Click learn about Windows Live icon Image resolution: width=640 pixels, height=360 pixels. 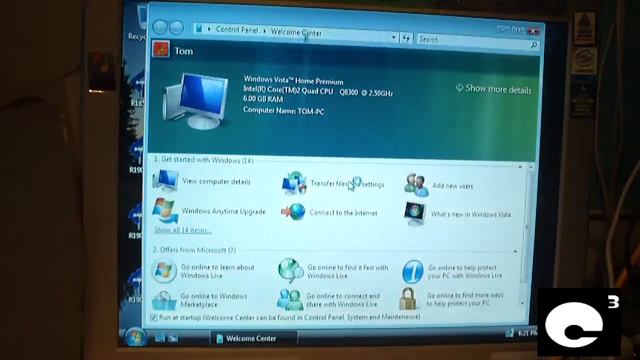(164, 271)
